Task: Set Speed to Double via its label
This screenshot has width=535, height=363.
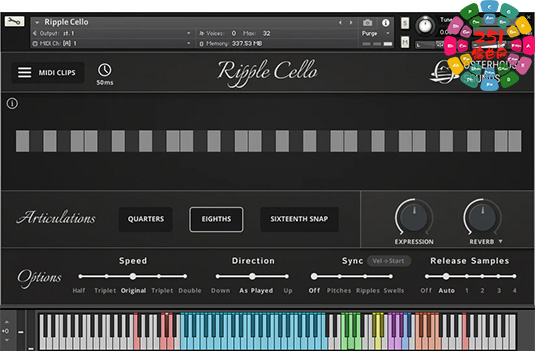Action: (190, 291)
